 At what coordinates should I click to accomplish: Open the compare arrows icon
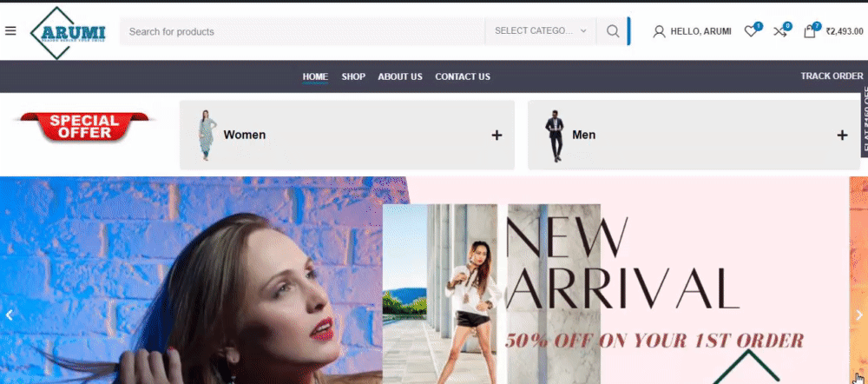[x=780, y=31]
